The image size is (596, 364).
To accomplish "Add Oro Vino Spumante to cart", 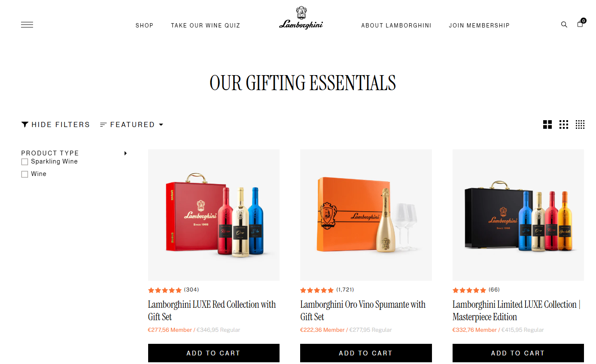I will (x=366, y=353).
